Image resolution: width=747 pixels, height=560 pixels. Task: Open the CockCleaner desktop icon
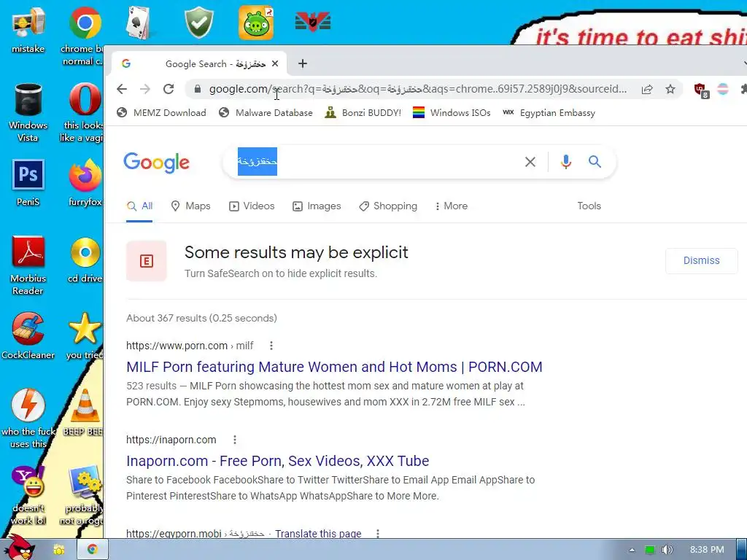click(28, 329)
